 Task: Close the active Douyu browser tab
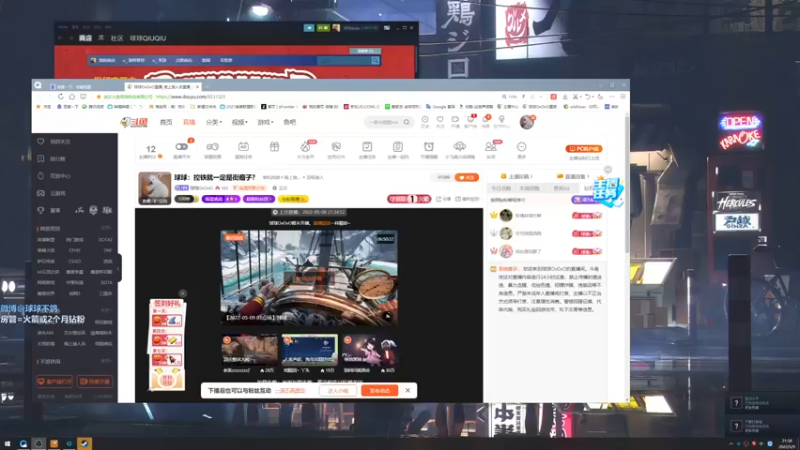(x=197, y=87)
